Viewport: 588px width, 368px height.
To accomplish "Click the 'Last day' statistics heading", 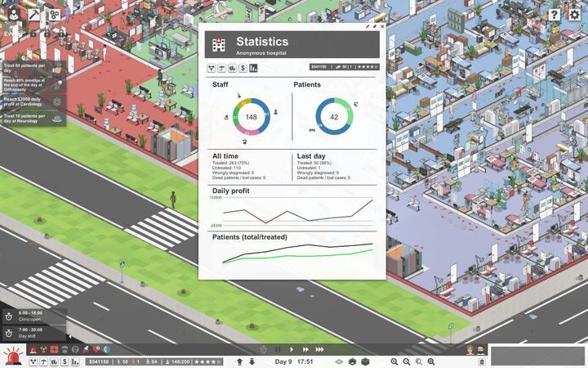I will (x=311, y=156).
